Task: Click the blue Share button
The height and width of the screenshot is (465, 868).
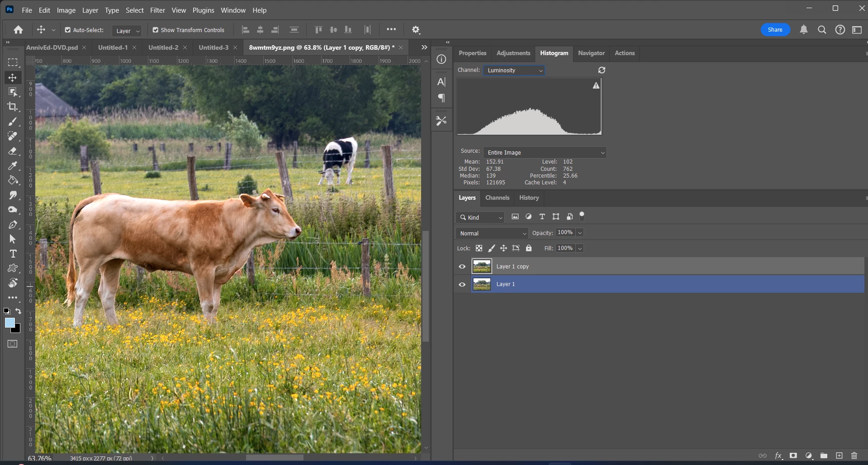Action: (x=775, y=30)
